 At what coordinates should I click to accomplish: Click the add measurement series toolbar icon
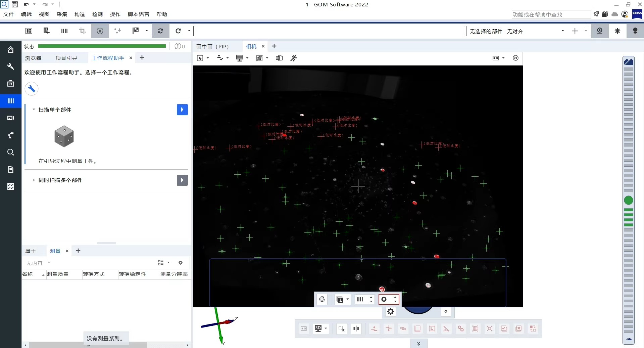coord(47,31)
